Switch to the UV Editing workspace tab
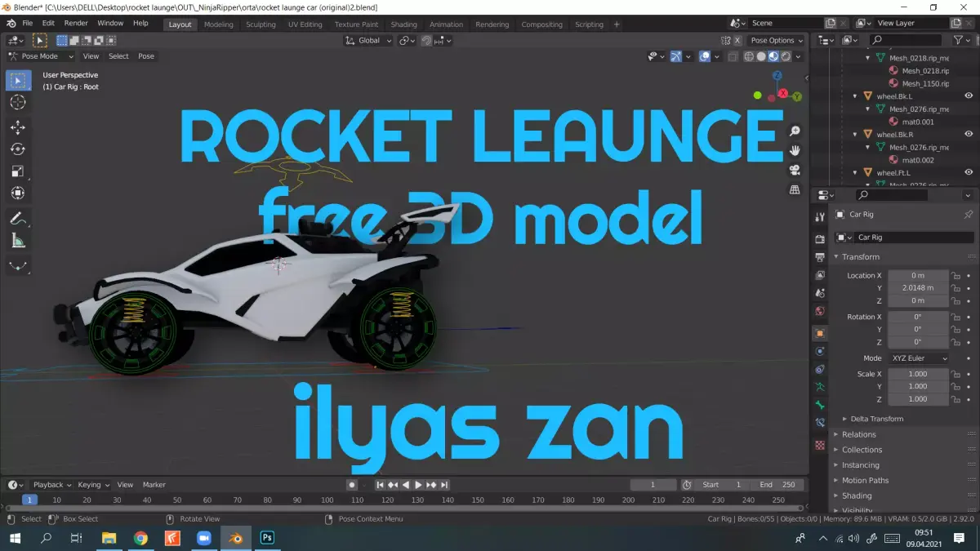980x551 pixels. tap(305, 24)
